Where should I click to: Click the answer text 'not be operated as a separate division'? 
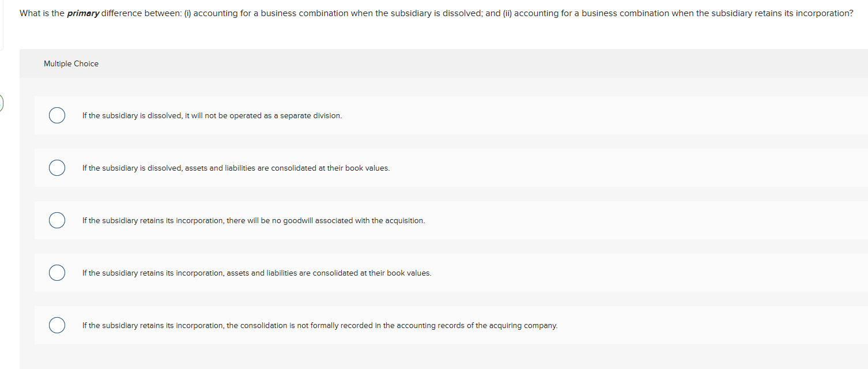[x=212, y=115]
